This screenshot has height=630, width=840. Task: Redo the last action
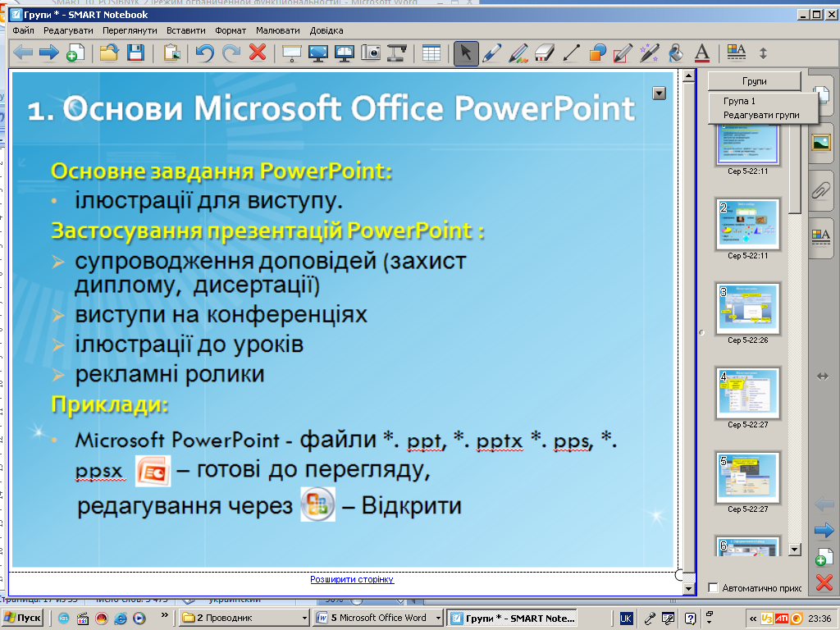[231, 53]
